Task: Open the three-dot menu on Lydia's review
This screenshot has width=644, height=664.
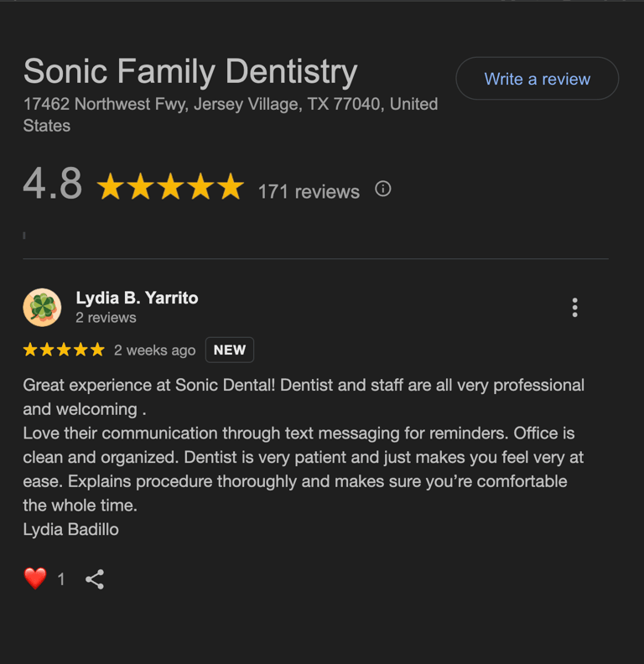Action: (574, 308)
